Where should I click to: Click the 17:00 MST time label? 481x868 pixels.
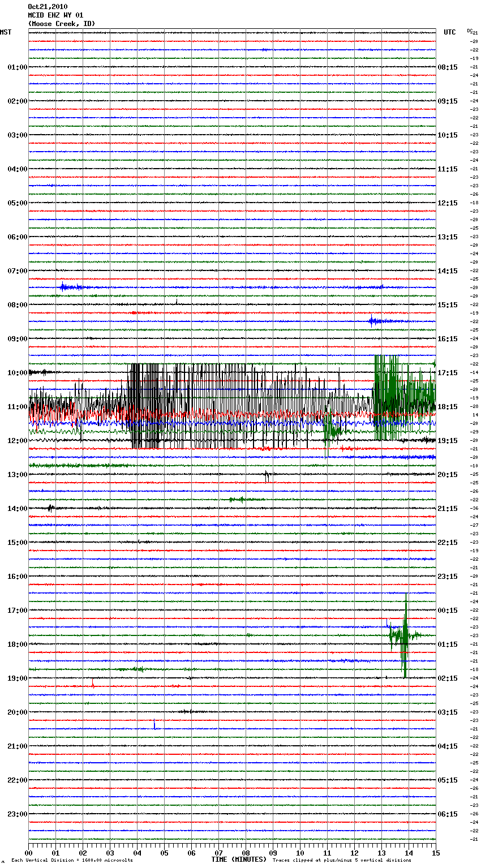(x=17, y=611)
